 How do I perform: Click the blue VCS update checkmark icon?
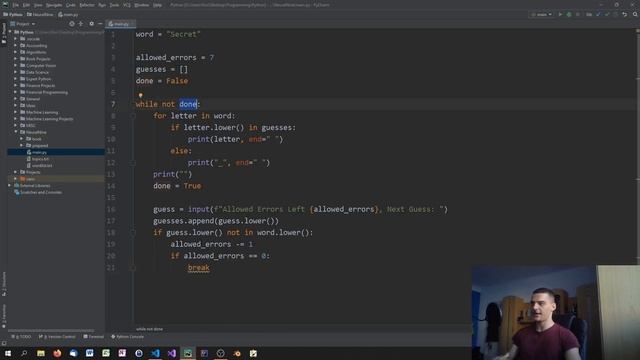pos(598,14)
